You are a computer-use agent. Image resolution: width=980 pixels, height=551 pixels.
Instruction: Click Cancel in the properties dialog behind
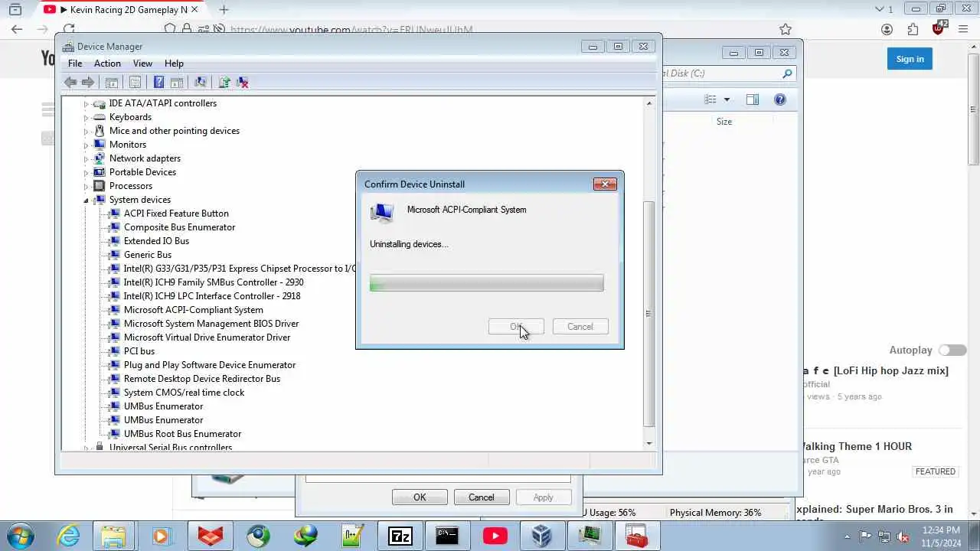[x=482, y=497]
